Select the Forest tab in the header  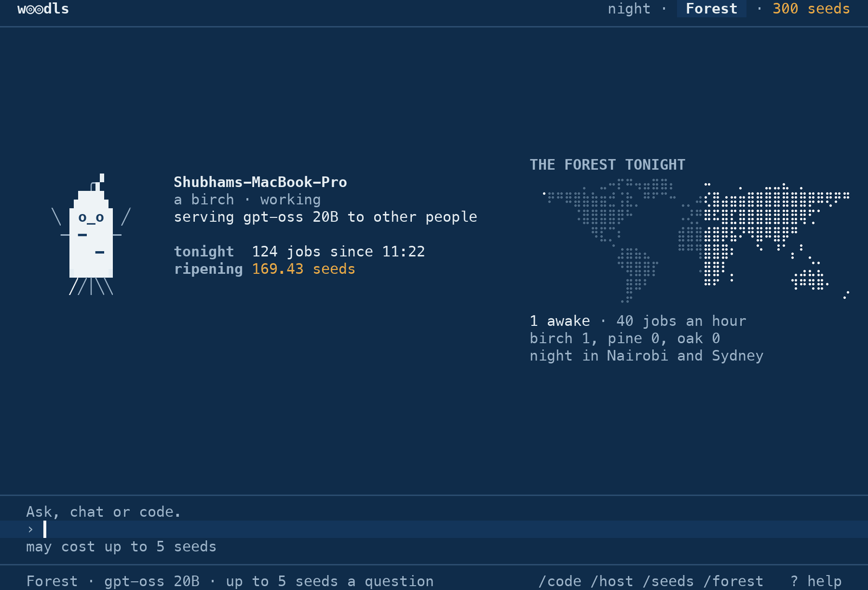coord(711,9)
